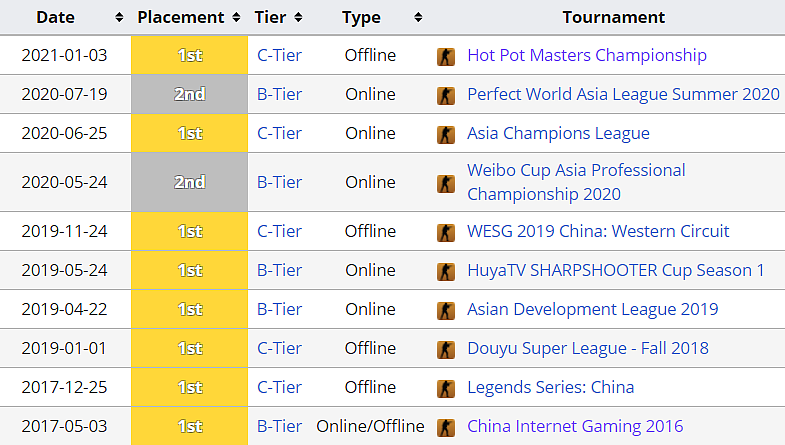Click yellow 1st placement cell for 2020-06-25
This screenshot has height=445, width=785.
pyautogui.click(x=189, y=133)
